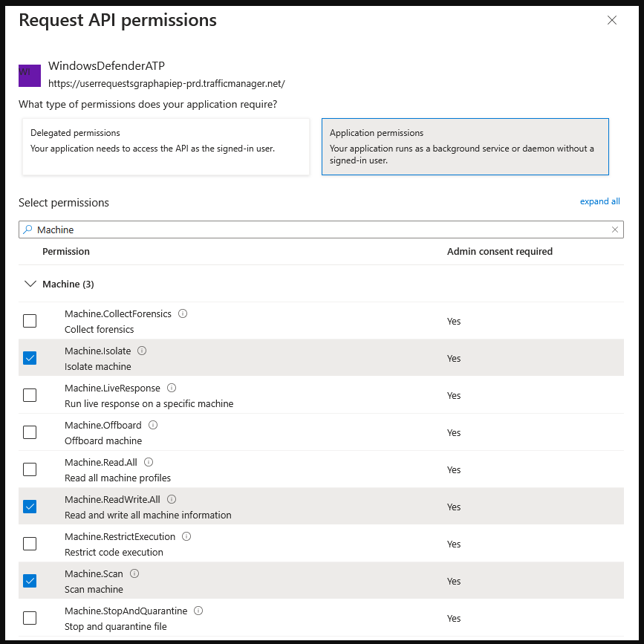Click the expand all link
The image size is (644, 644).
(599, 201)
